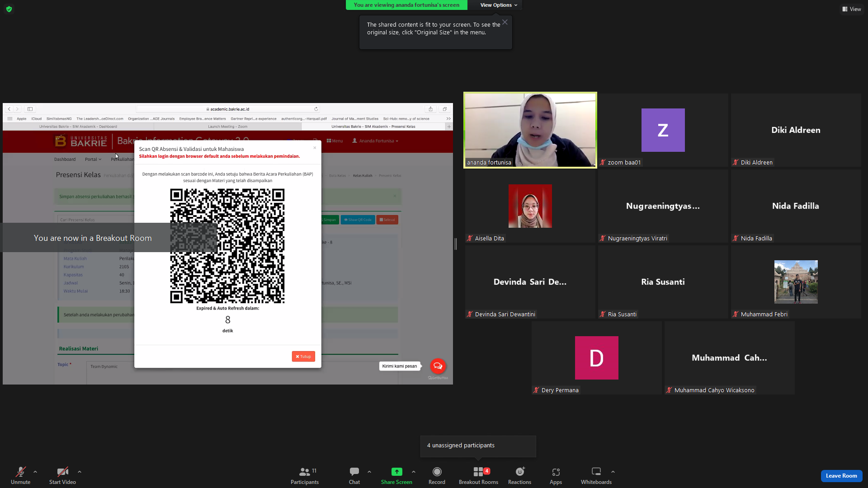Leave the breakout room
Viewport: 868px width, 488px height.
point(841,476)
